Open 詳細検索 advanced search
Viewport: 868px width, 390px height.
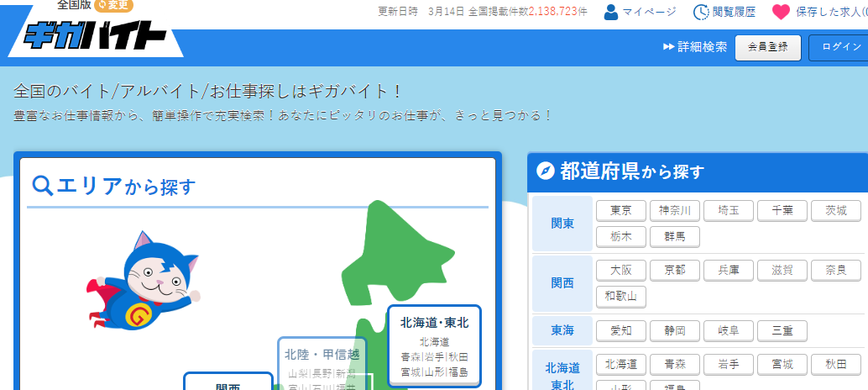point(695,47)
